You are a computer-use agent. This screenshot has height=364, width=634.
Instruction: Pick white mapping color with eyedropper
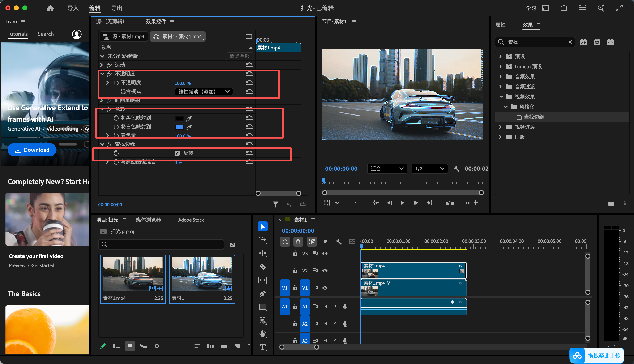point(189,127)
